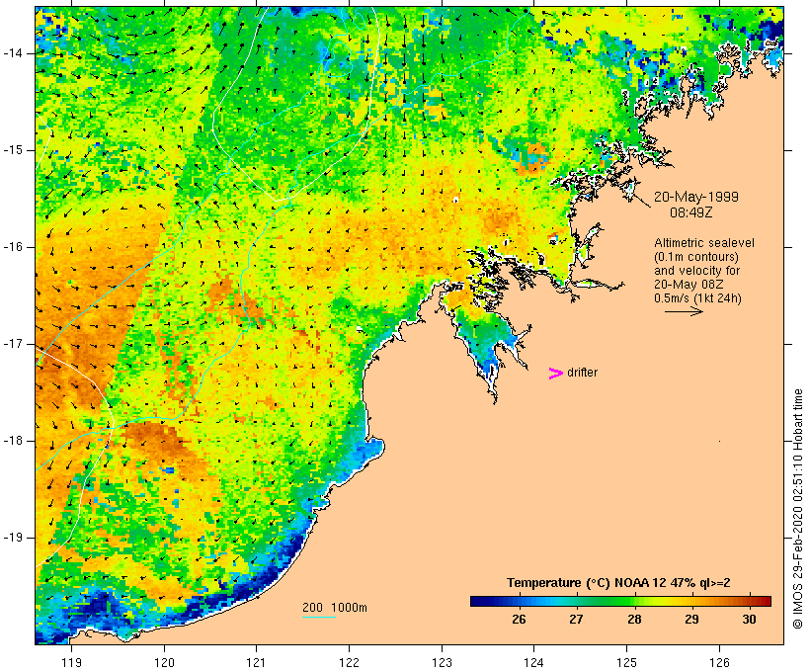This screenshot has width=810, height=672.
Task: Click the dark red end of temperature colorbar
Action: [766, 601]
